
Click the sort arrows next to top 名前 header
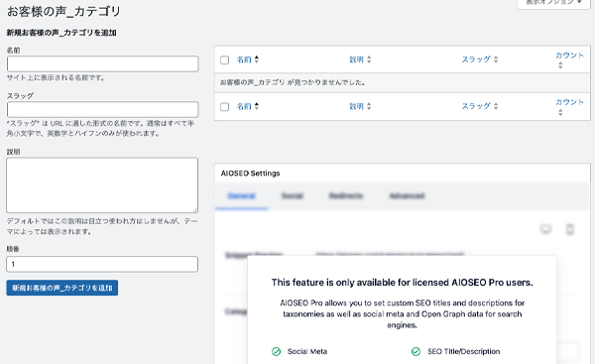tap(257, 60)
